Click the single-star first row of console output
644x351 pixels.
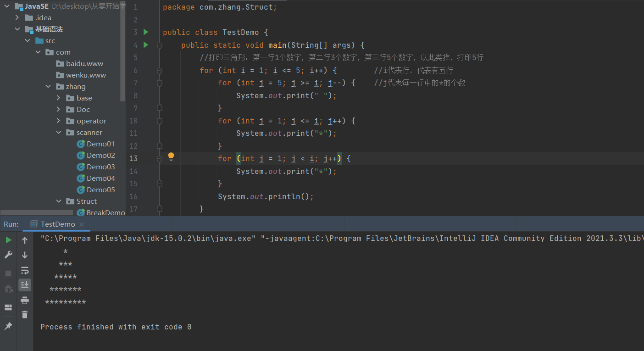point(66,252)
